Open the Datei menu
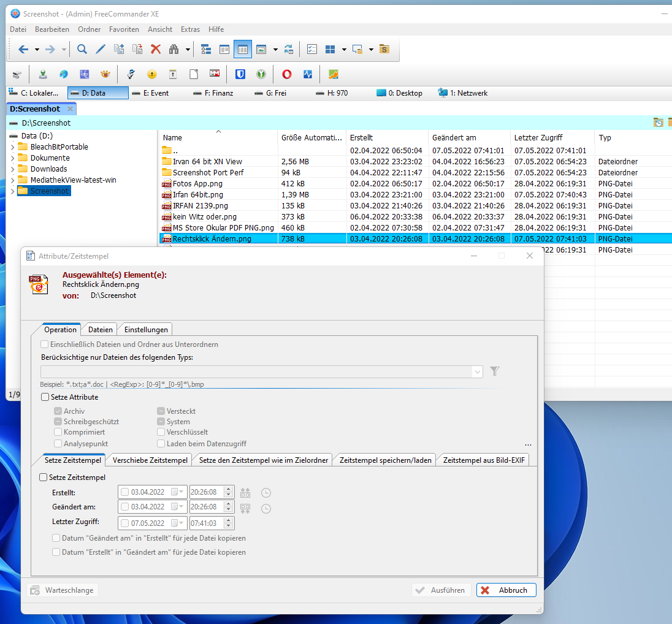672x624 pixels. (18, 29)
